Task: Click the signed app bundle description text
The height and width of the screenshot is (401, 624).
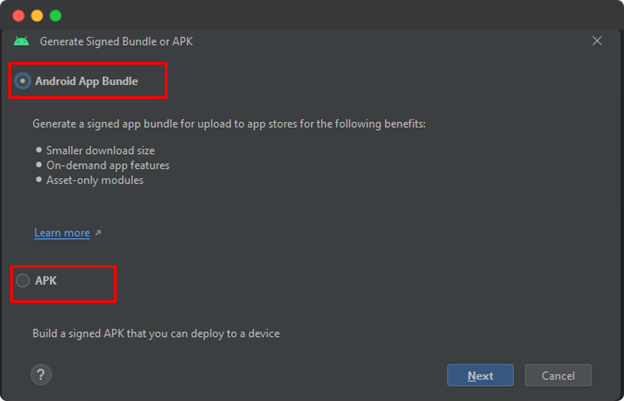Action: 229,123
